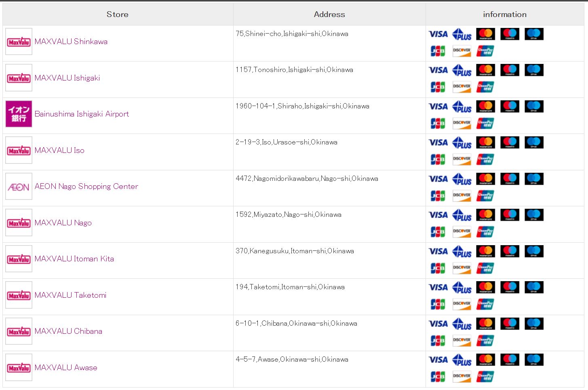This screenshot has width=588, height=390.
Task: Open the MAXVALU Nago store link
Action: tap(63, 223)
